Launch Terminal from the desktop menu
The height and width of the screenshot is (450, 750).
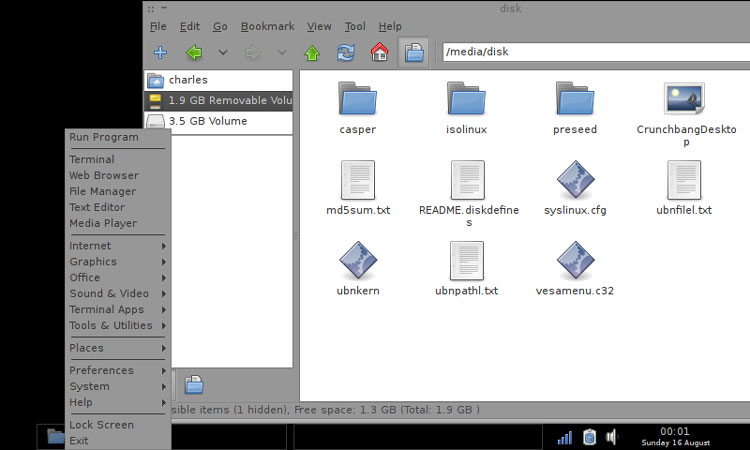coord(118,159)
